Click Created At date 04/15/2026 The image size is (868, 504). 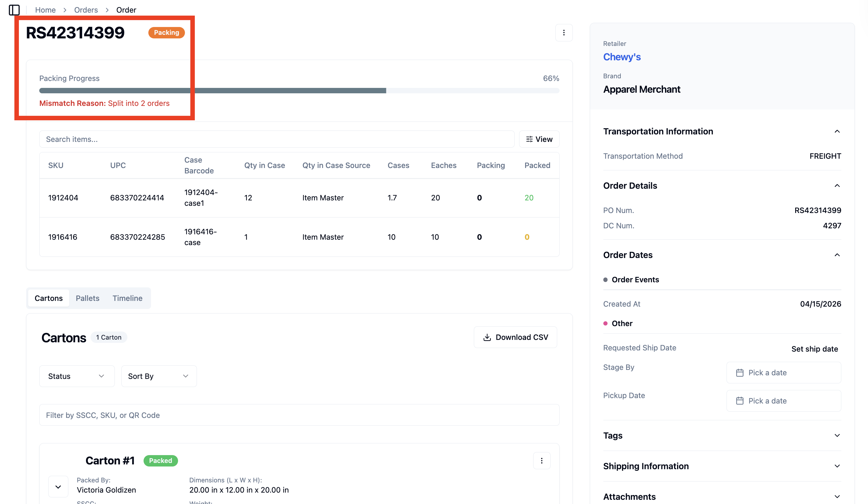click(x=820, y=304)
